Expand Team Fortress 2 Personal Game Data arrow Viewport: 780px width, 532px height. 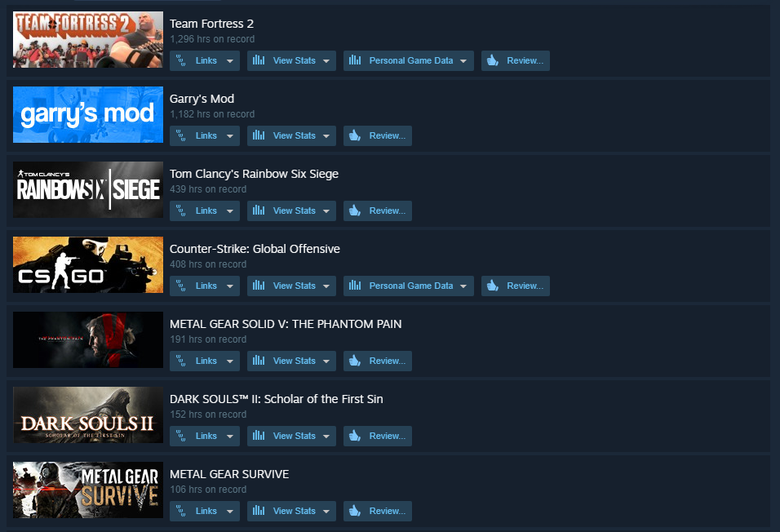point(463,61)
